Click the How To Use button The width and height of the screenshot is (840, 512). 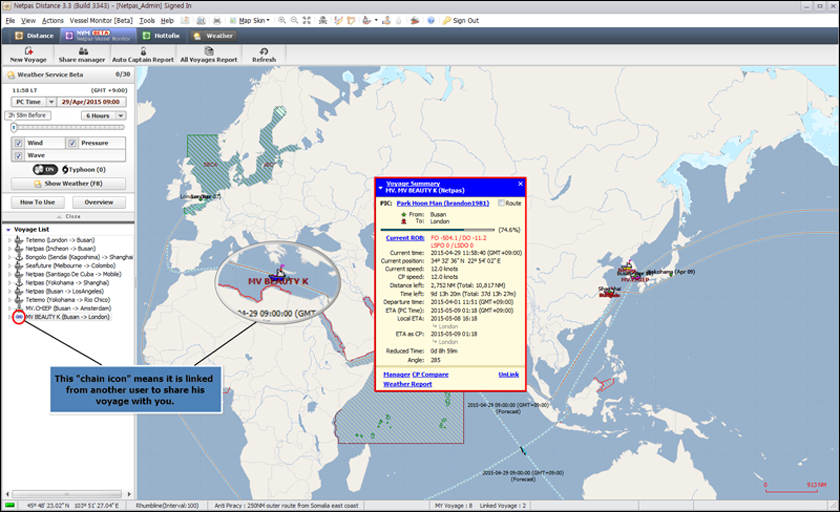coord(38,202)
